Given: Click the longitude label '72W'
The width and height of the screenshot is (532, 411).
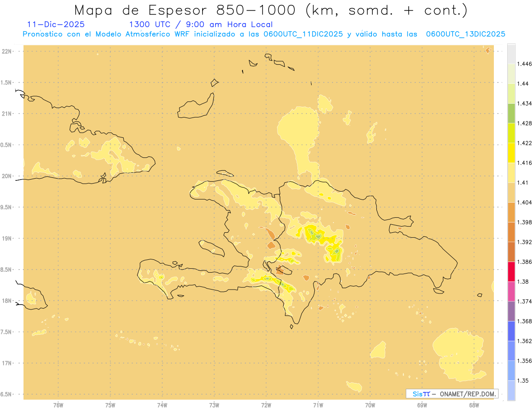Looking at the screenshot, I should point(266,405).
